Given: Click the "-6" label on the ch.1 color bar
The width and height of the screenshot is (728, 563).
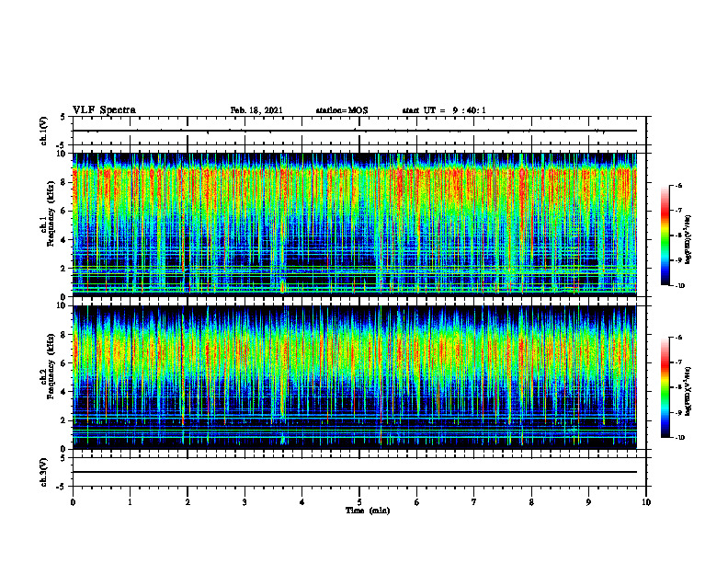Looking at the screenshot, I should click(678, 185).
